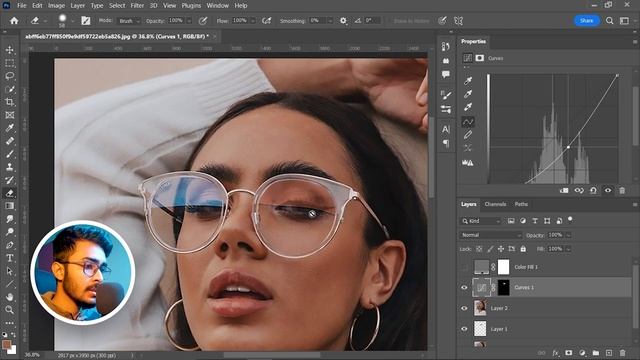Open smoothing options gear
Screen dimensions: 640x360
(343, 20)
